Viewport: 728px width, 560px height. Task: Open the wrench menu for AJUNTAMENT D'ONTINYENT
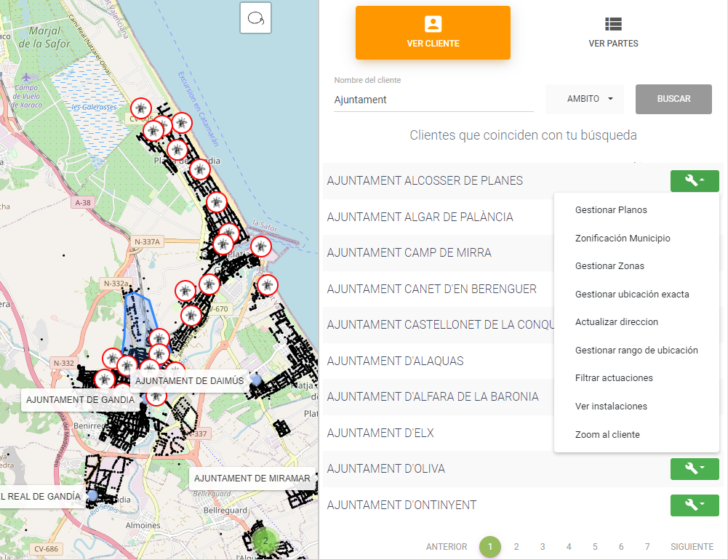click(694, 505)
